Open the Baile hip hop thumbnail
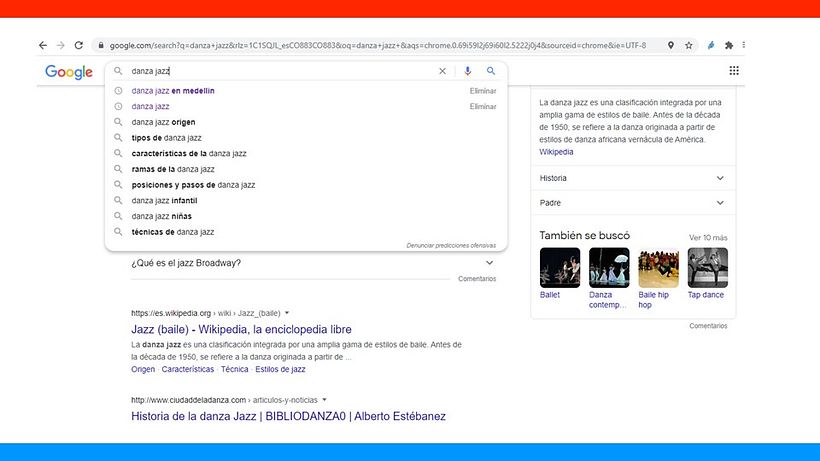 658,268
